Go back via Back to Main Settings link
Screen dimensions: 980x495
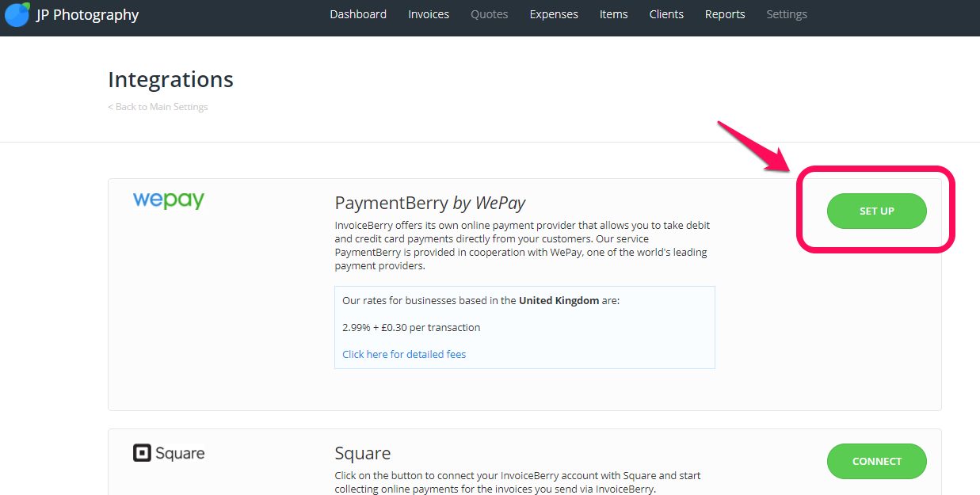tap(158, 107)
